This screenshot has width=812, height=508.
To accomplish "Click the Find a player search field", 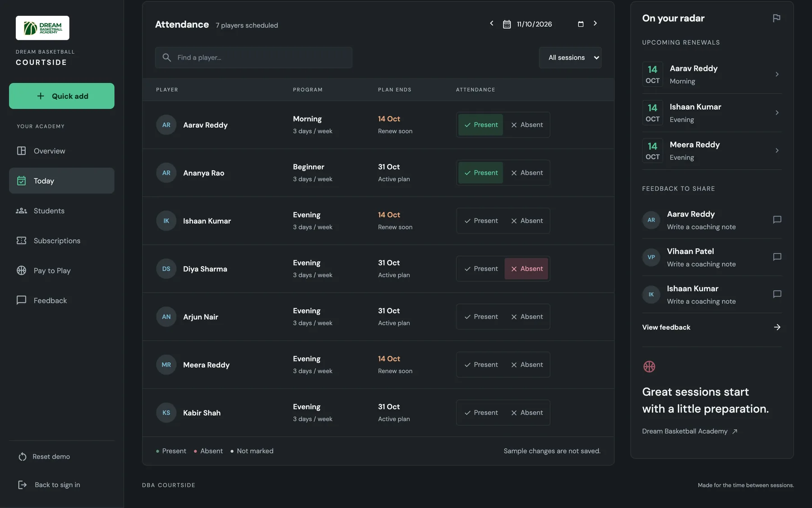I will pyautogui.click(x=254, y=58).
